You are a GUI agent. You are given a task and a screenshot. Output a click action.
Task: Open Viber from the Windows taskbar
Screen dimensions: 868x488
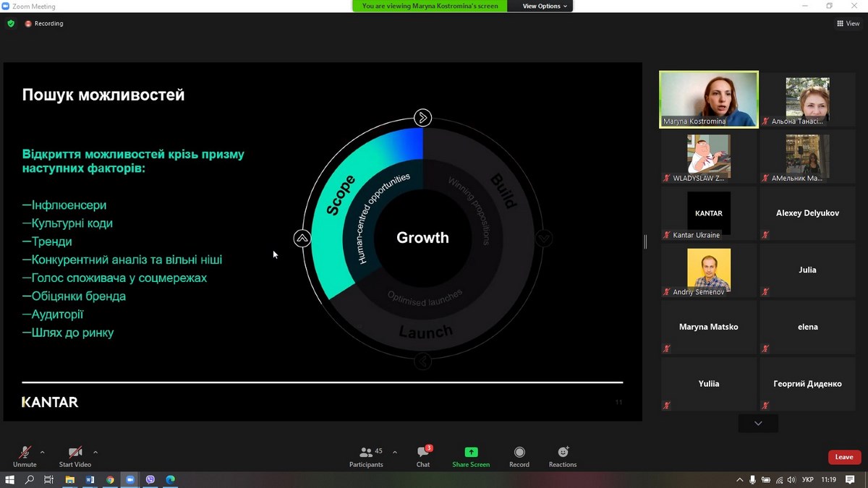pyautogui.click(x=150, y=479)
